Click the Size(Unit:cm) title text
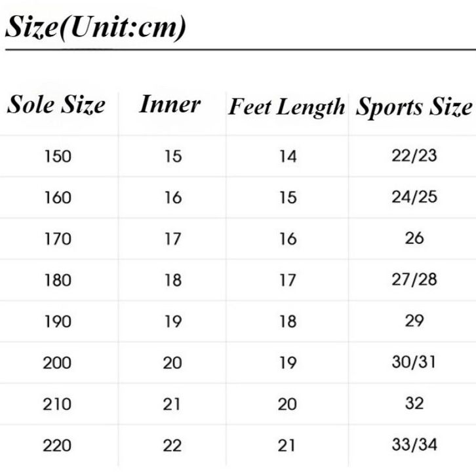 point(96,28)
